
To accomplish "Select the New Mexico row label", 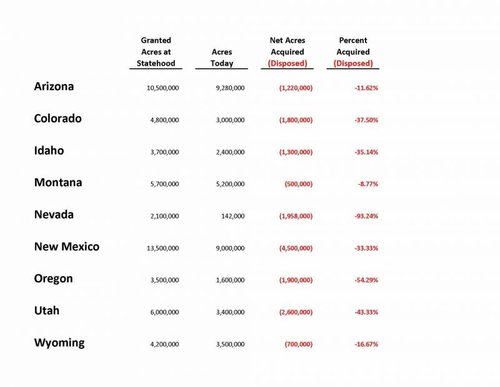I will [67, 246].
